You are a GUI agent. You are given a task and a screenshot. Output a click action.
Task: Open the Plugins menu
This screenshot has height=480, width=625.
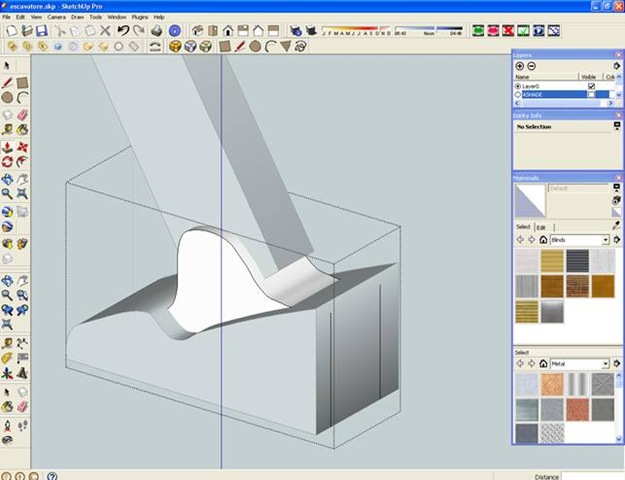[140, 17]
